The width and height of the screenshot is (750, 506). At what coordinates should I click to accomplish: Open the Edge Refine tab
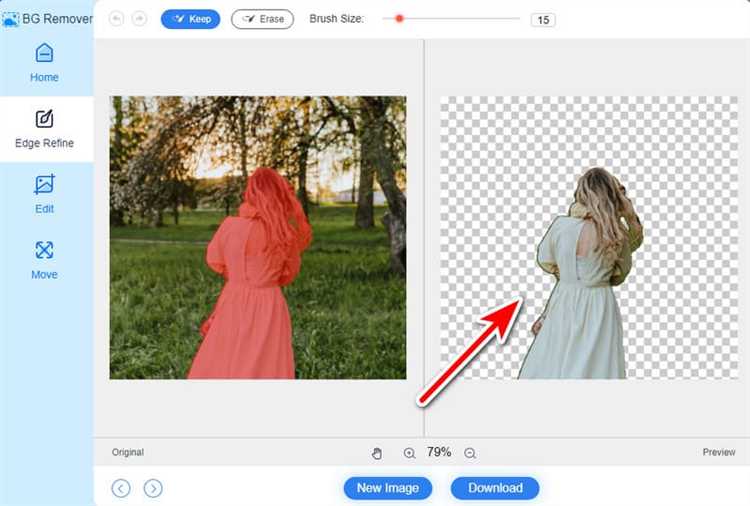pyautogui.click(x=44, y=129)
